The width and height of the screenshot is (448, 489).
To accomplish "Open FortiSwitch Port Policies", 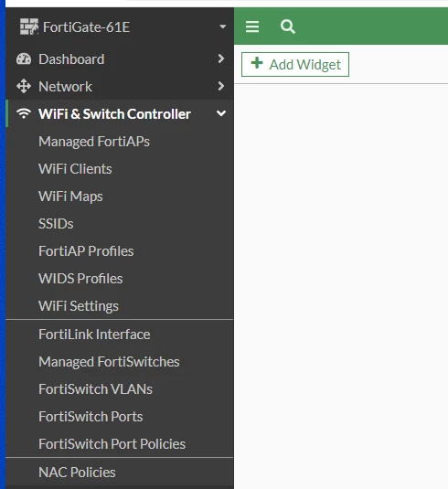I will [x=112, y=444].
